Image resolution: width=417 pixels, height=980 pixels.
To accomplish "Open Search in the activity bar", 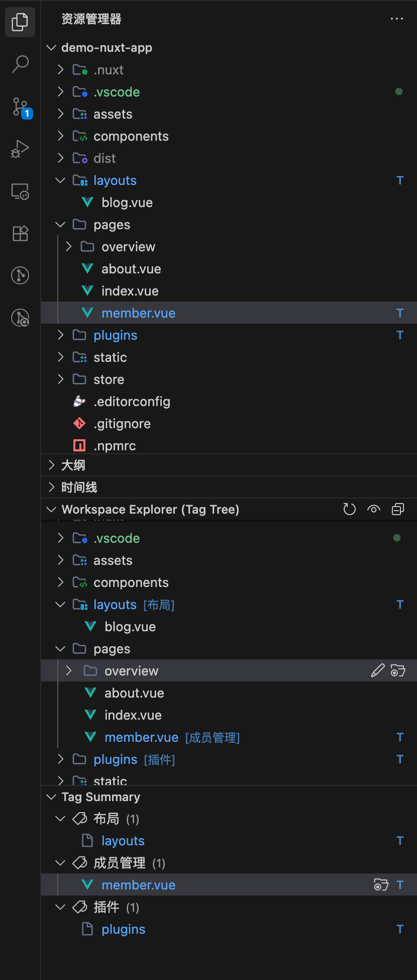I will click(20, 64).
